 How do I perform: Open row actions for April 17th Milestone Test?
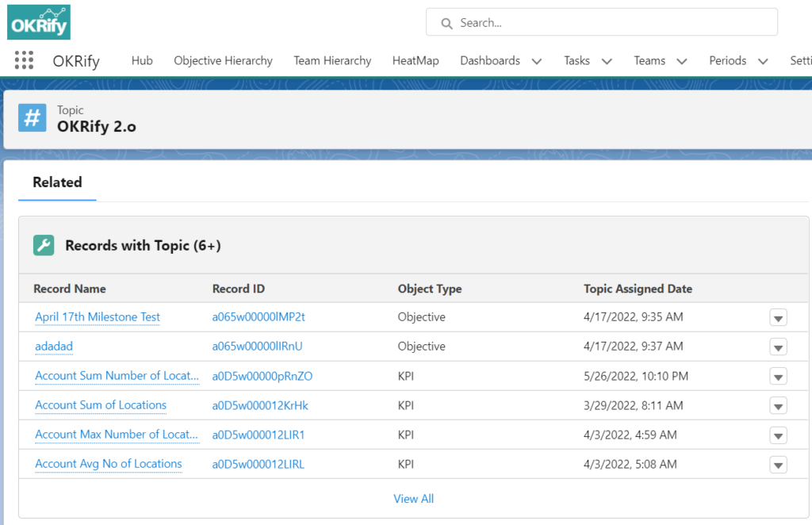coord(778,317)
